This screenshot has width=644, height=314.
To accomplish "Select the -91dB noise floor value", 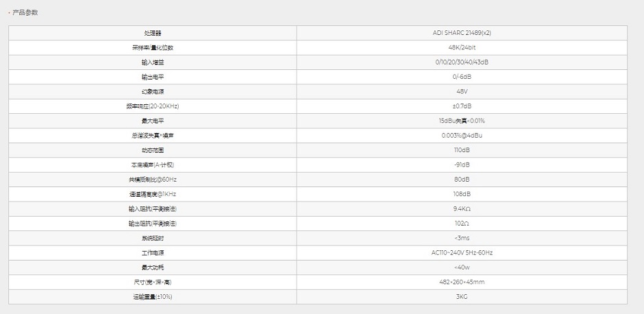I will click(x=462, y=165).
